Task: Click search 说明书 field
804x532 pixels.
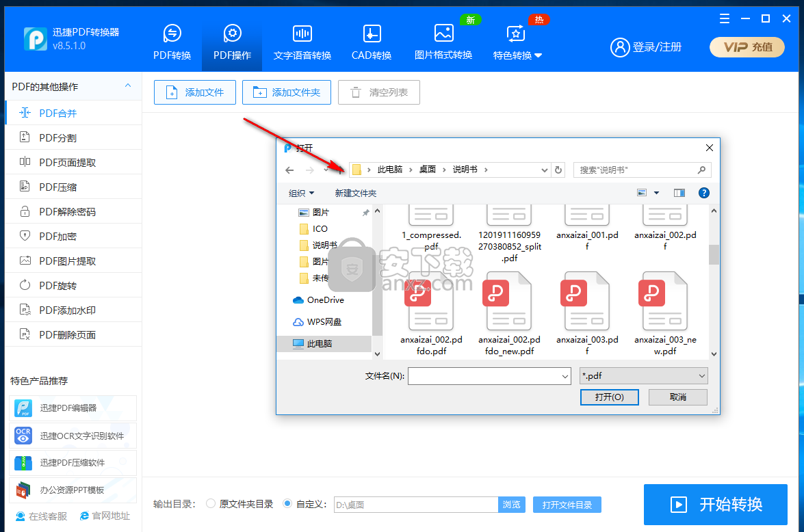Action: click(x=642, y=170)
